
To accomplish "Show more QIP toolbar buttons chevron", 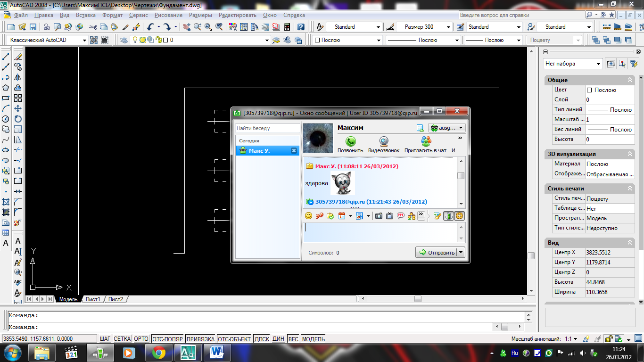I will (421, 216).
